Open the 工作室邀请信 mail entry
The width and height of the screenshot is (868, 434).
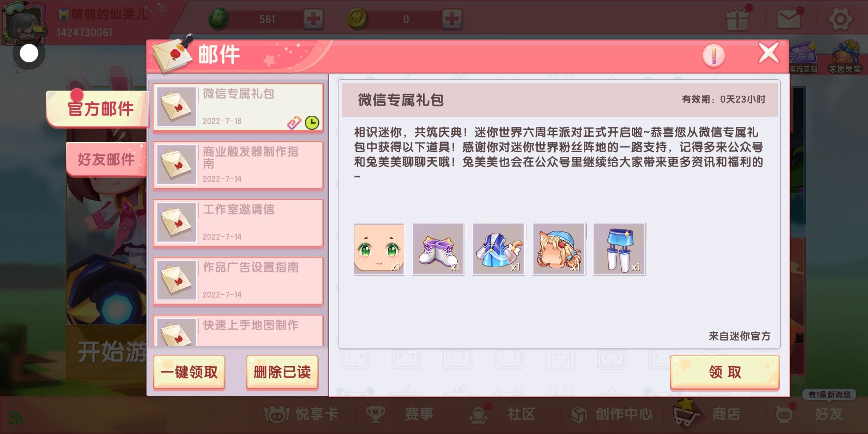238,223
